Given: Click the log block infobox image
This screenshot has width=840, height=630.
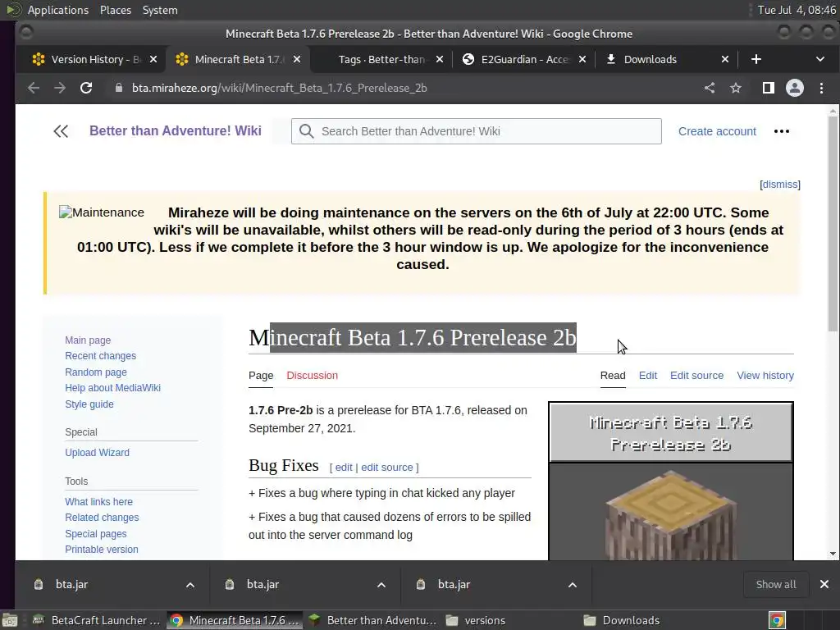Looking at the screenshot, I should click(x=671, y=514).
